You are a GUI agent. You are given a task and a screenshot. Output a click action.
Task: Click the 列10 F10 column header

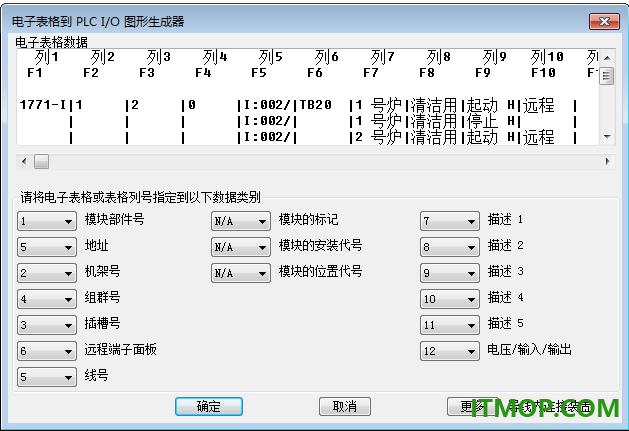coord(546,65)
